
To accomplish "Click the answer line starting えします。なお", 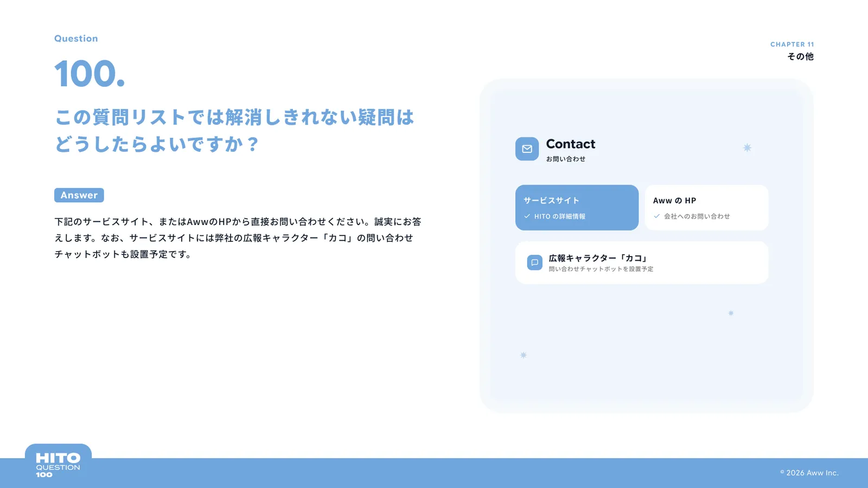I will tap(234, 238).
